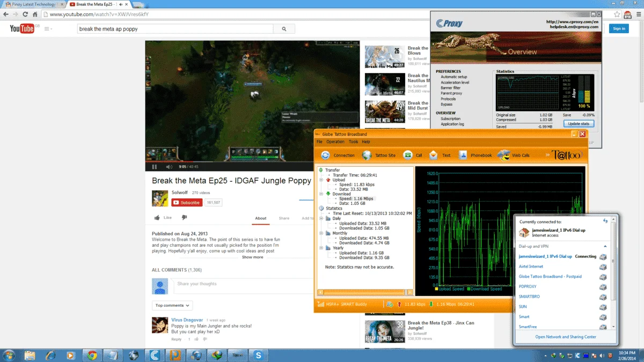Select Globe Tattoo Broadband - Postpaid connection
644x362 pixels.
tap(550, 277)
